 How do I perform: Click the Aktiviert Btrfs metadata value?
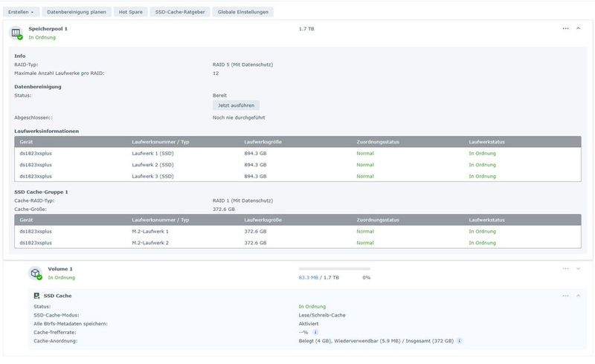point(309,324)
